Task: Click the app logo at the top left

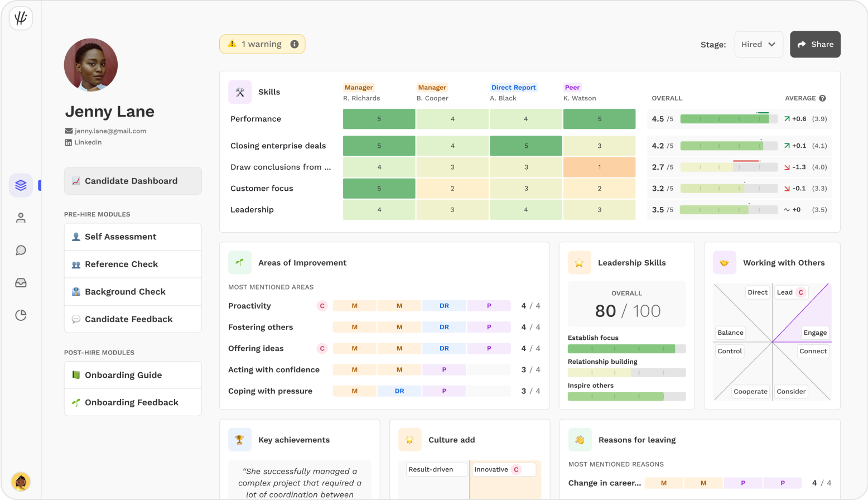Action: (20, 18)
